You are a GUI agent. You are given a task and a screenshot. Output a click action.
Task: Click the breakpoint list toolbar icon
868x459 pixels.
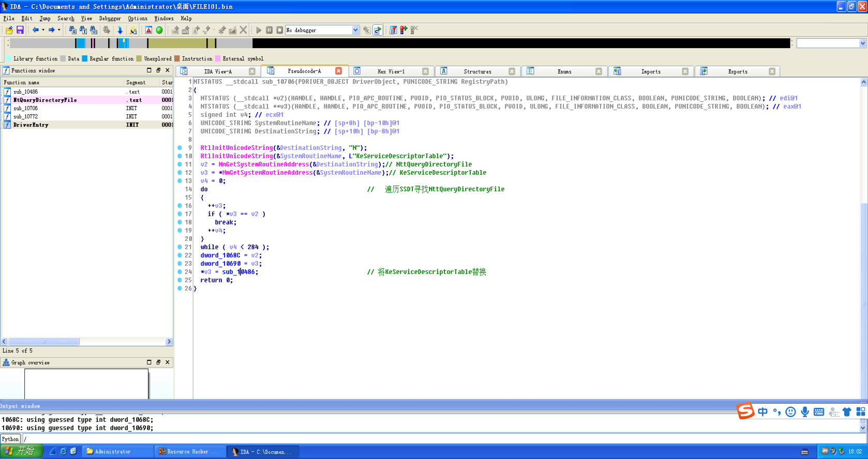393,30
